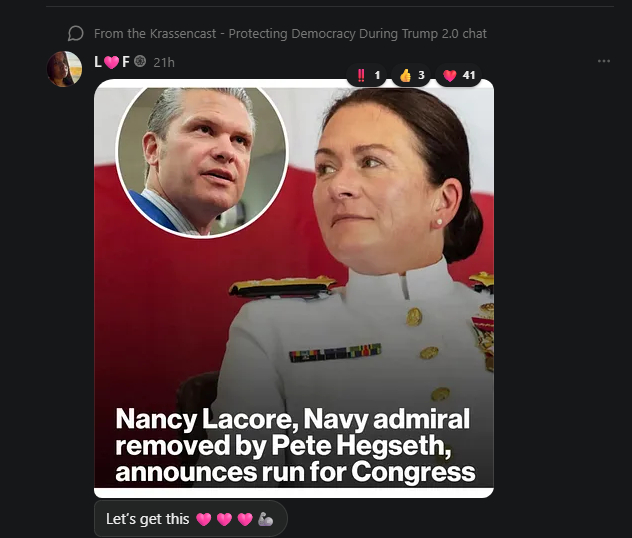Click the badge icon beside the username
632x538 pixels.
tap(140, 62)
